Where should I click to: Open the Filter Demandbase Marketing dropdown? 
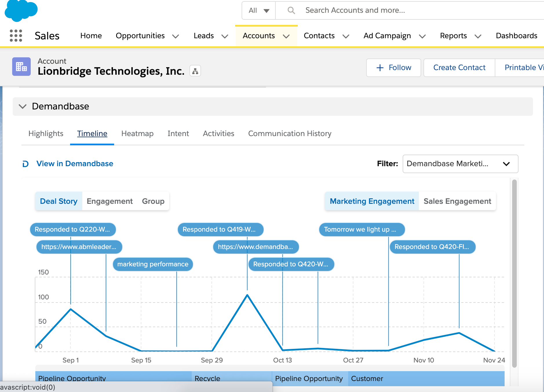(x=460, y=164)
